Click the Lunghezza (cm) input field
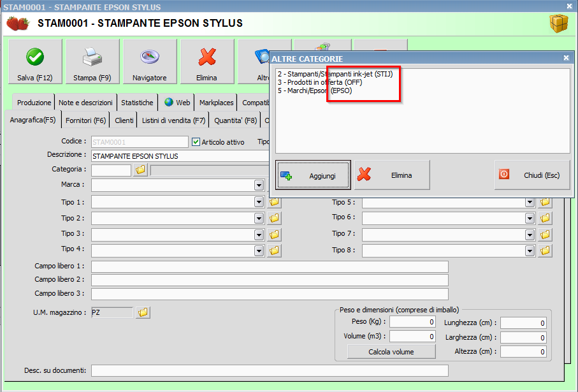Screen dimensions: 578x392 [523, 323]
